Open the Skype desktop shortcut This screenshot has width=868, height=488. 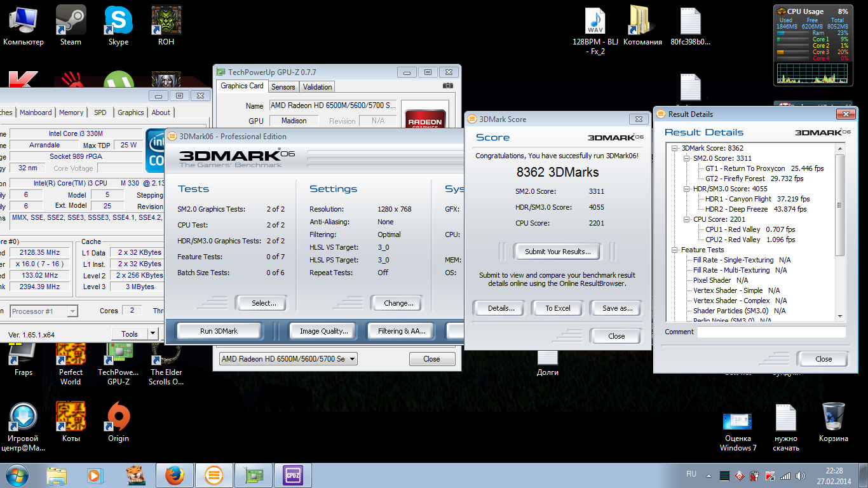click(x=118, y=26)
